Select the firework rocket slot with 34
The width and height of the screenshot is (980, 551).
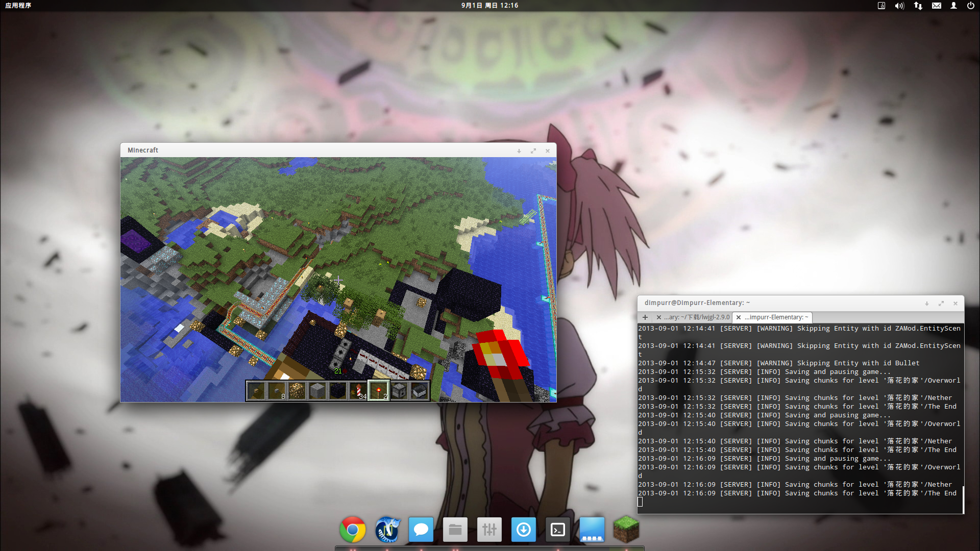(x=358, y=391)
